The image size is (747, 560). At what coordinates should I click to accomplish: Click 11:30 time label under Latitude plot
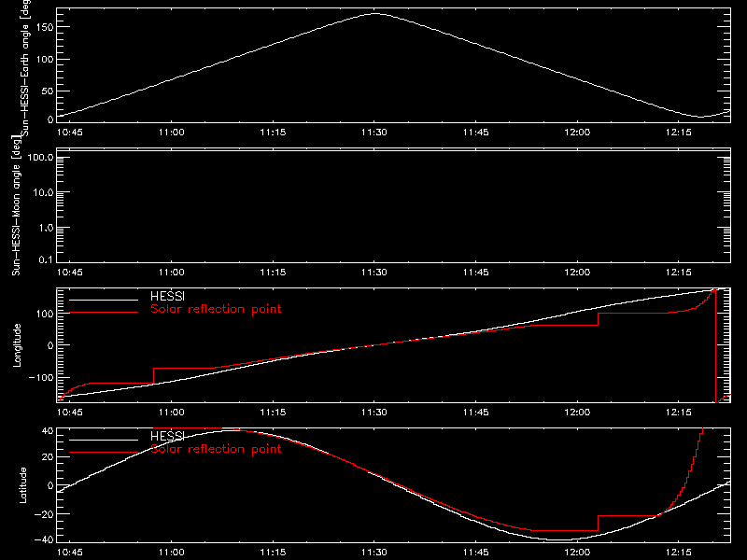(374, 553)
